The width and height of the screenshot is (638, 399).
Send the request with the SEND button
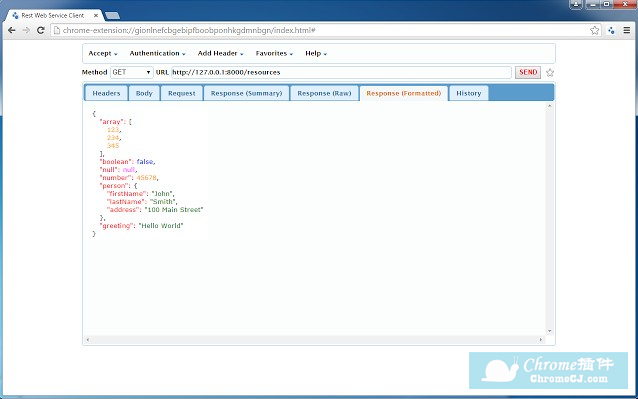pos(528,72)
